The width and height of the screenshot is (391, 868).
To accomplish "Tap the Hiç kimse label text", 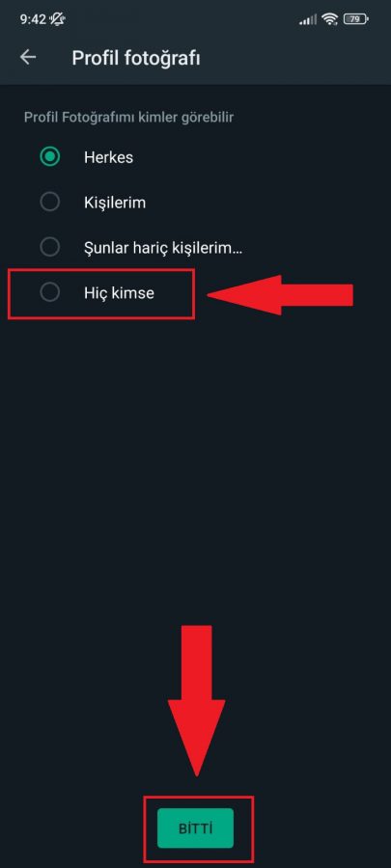I will (119, 293).
